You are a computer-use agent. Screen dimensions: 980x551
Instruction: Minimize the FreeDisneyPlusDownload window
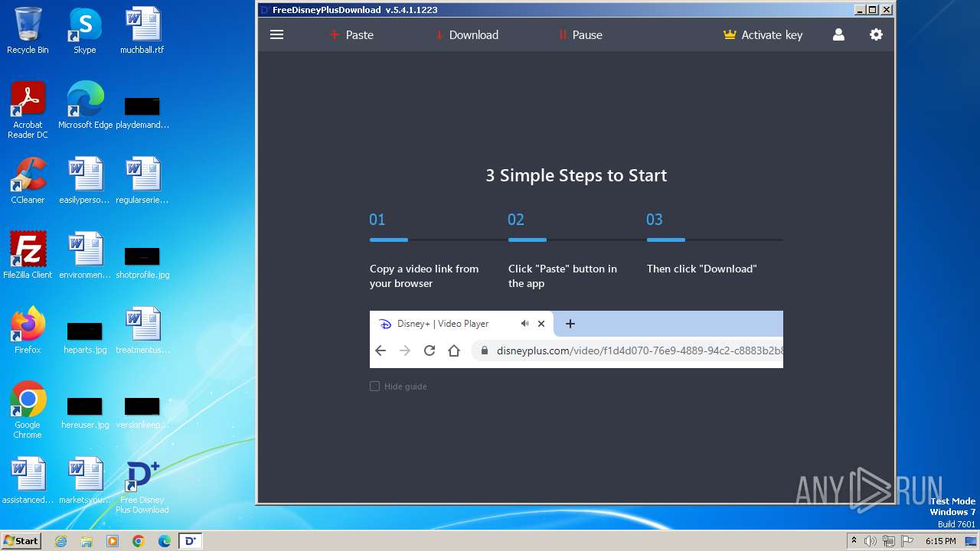coord(860,10)
